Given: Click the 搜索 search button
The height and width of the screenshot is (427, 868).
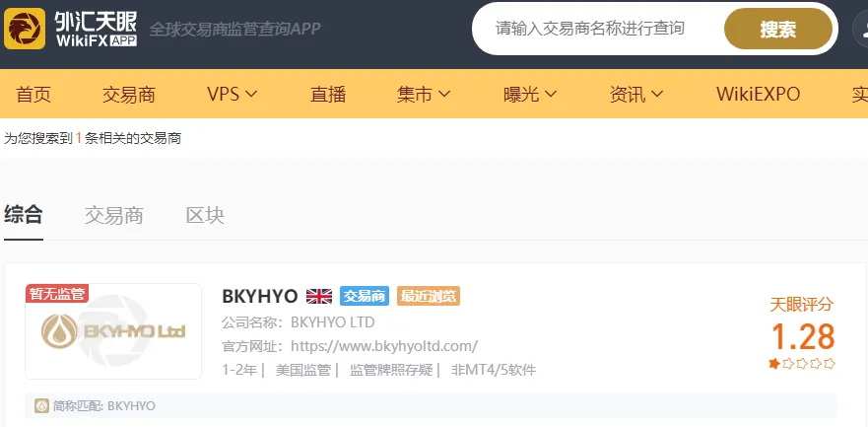Looking at the screenshot, I should tap(777, 29).
